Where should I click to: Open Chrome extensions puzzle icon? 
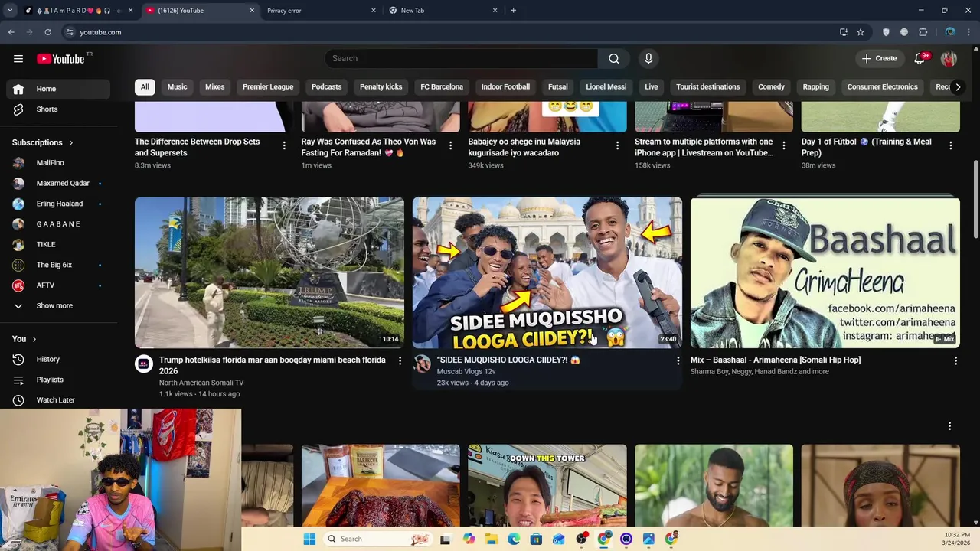(923, 32)
